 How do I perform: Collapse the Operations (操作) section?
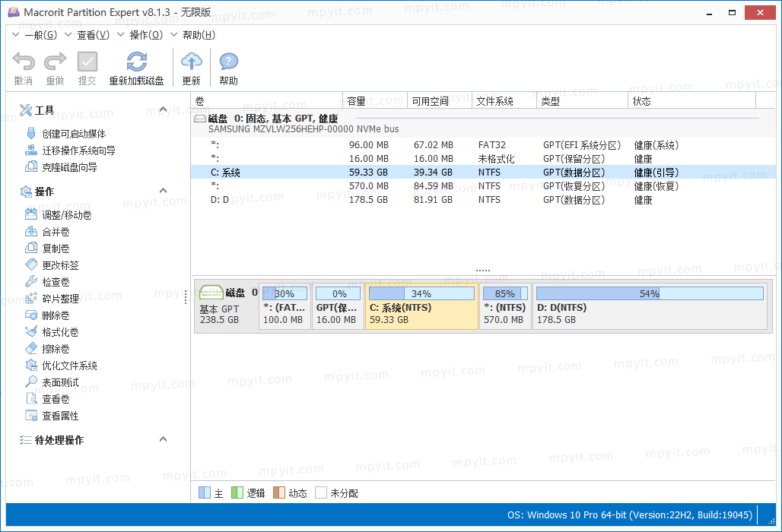(163, 191)
